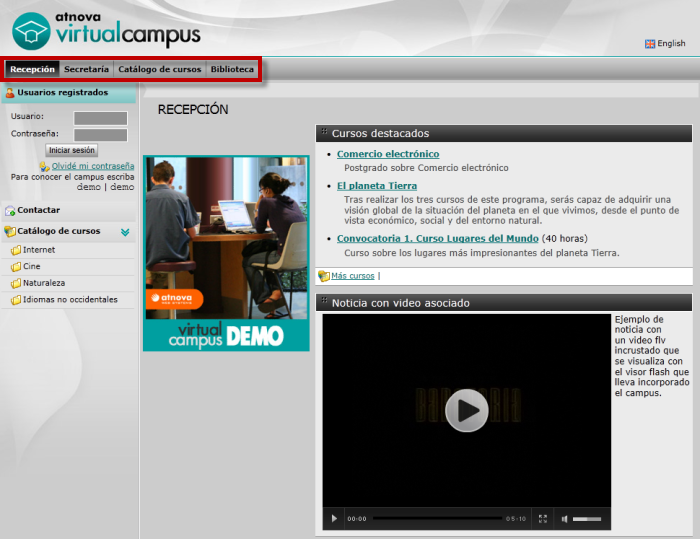The width and height of the screenshot is (700, 539).
Task: Click the Noticia con video asociado header
Action: click(504, 303)
